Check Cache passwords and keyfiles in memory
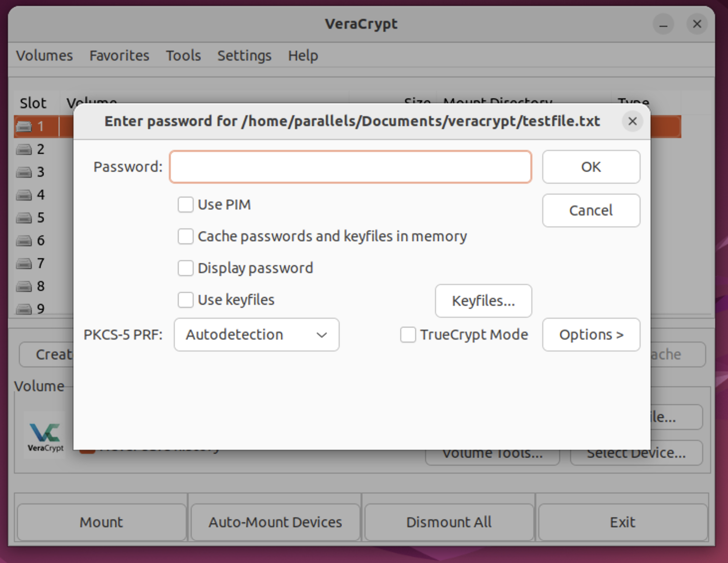This screenshot has height=563, width=728. tap(185, 236)
